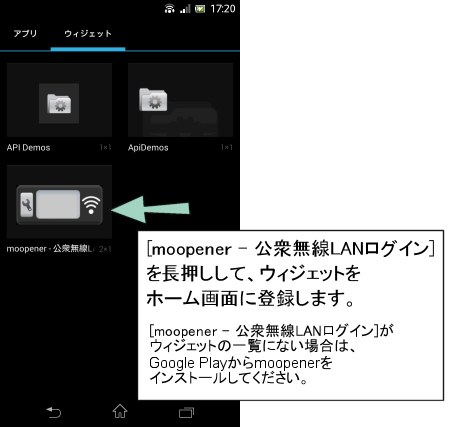Open the recent apps button
Image resolution: width=450 pixels, height=427 pixels.
coord(186,413)
